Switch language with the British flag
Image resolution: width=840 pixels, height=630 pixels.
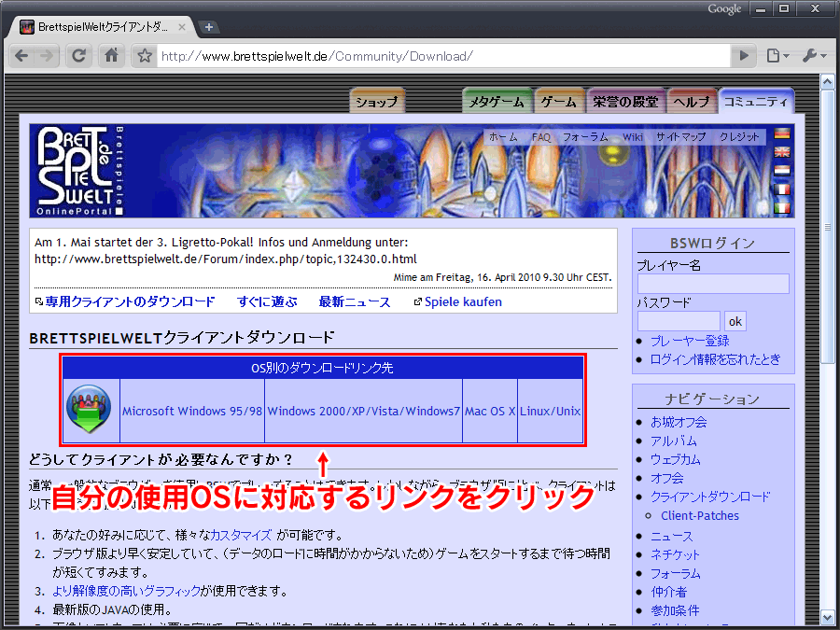pyautogui.click(x=782, y=152)
